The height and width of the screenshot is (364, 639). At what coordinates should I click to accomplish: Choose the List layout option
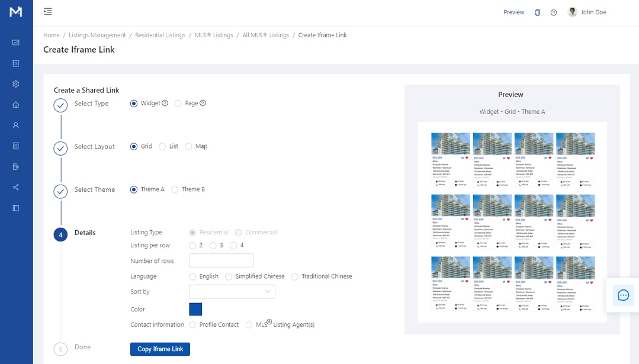pyautogui.click(x=162, y=147)
